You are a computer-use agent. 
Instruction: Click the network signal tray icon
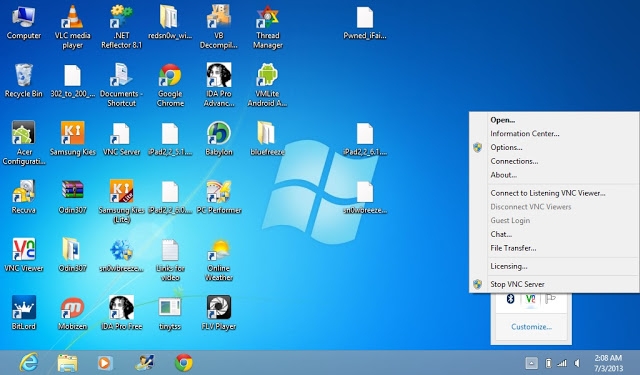[x=562, y=363]
